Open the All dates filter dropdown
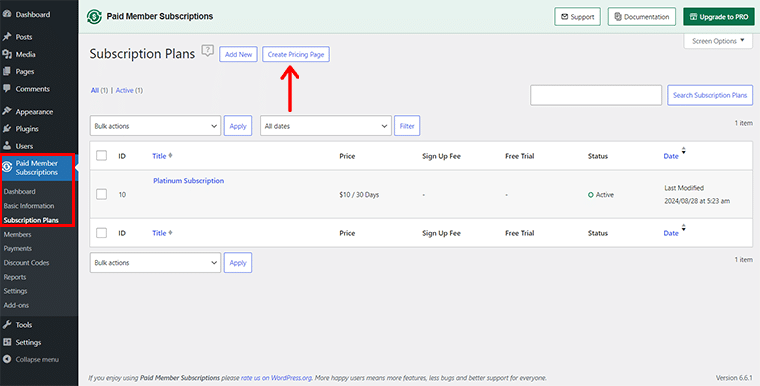Image resolution: width=760 pixels, height=386 pixels. (x=326, y=126)
